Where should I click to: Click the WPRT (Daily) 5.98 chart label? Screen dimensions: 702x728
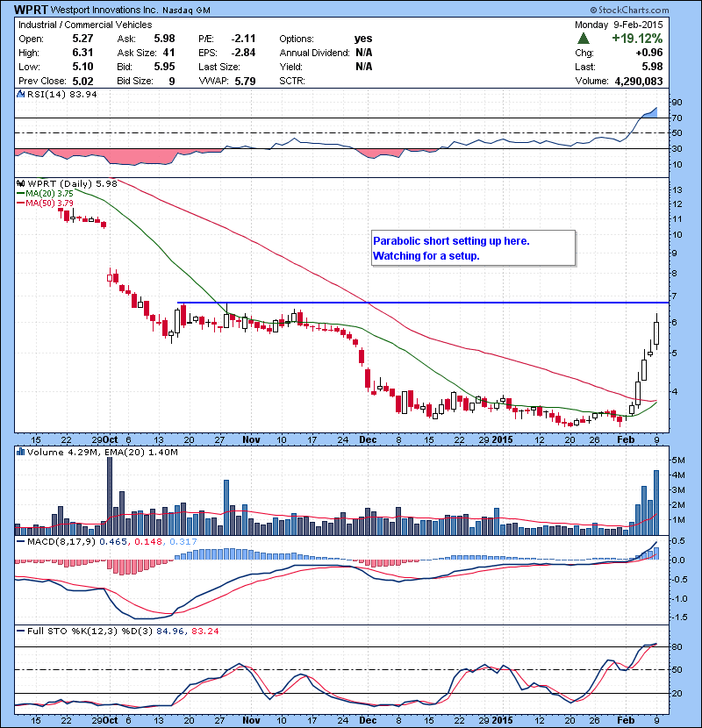73,183
